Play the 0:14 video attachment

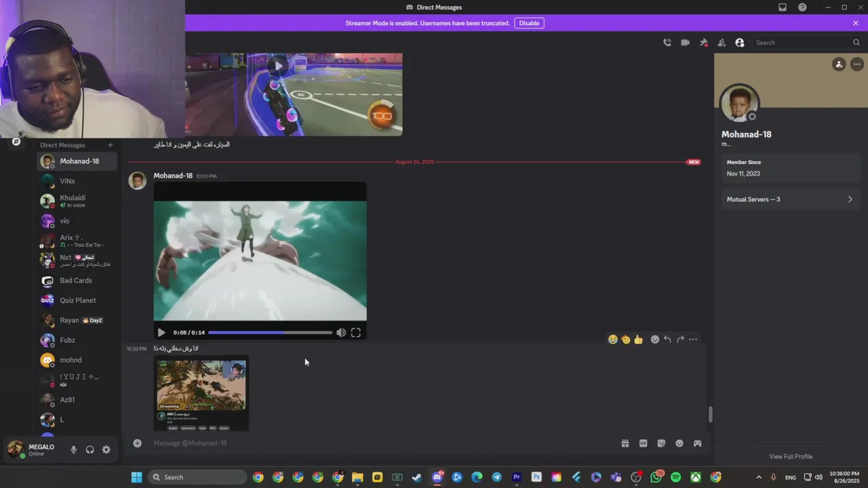[x=161, y=333]
